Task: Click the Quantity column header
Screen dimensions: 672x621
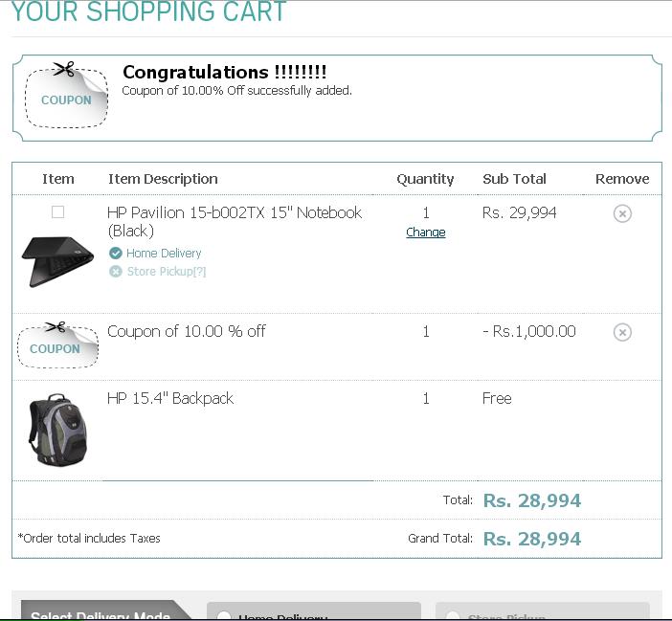Action: [x=425, y=179]
